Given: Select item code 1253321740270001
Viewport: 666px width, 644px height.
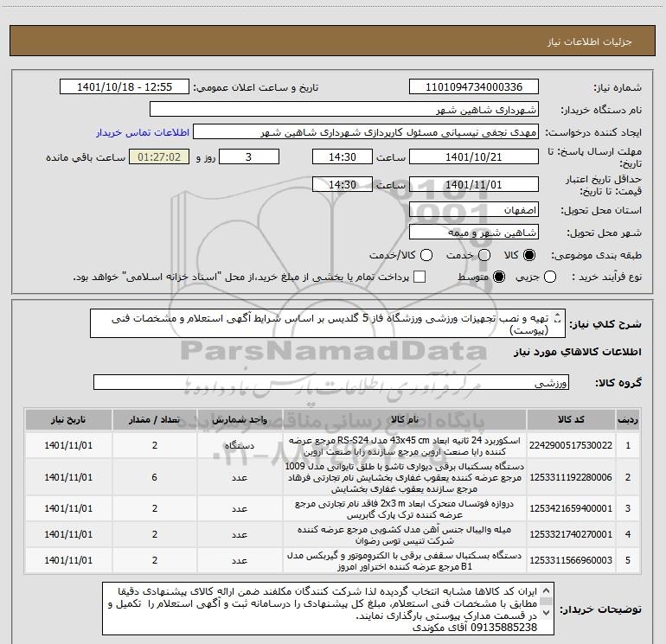Looking at the screenshot, I should click(x=571, y=534).
